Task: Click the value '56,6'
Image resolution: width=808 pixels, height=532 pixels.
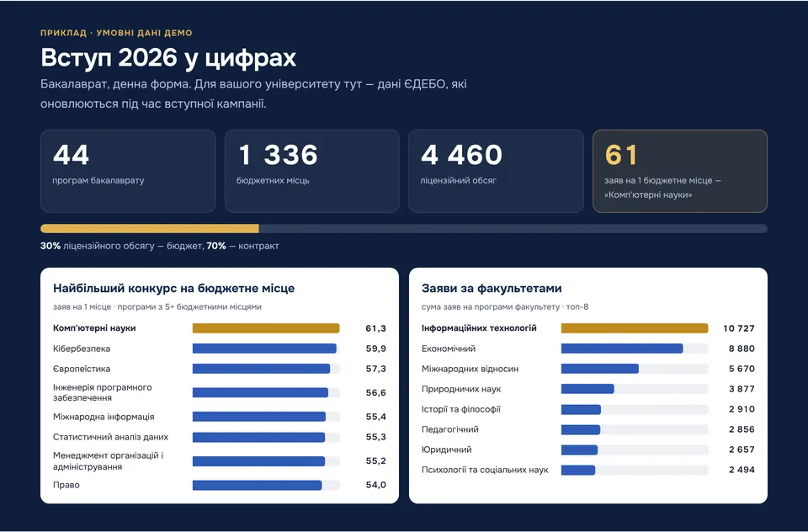Action: (x=375, y=392)
